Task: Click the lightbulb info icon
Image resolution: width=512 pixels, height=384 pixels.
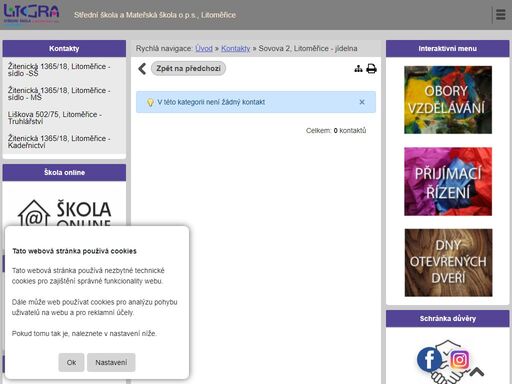Action: click(150, 102)
